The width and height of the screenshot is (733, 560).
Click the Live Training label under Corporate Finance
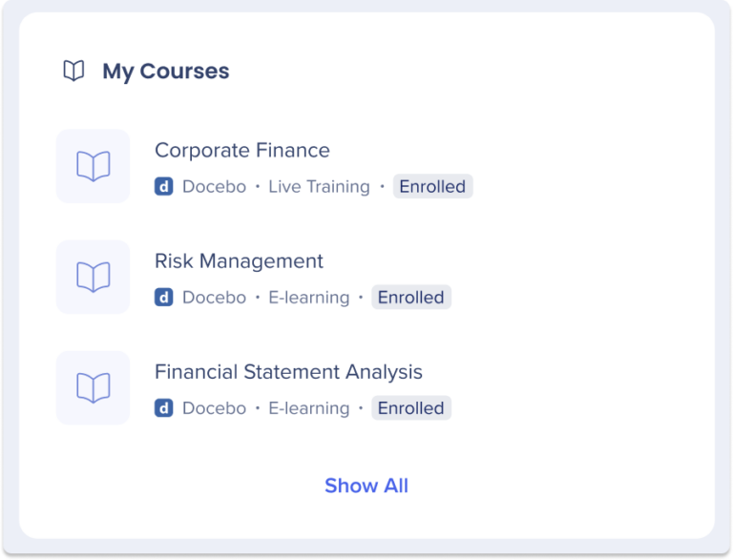[x=319, y=187]
